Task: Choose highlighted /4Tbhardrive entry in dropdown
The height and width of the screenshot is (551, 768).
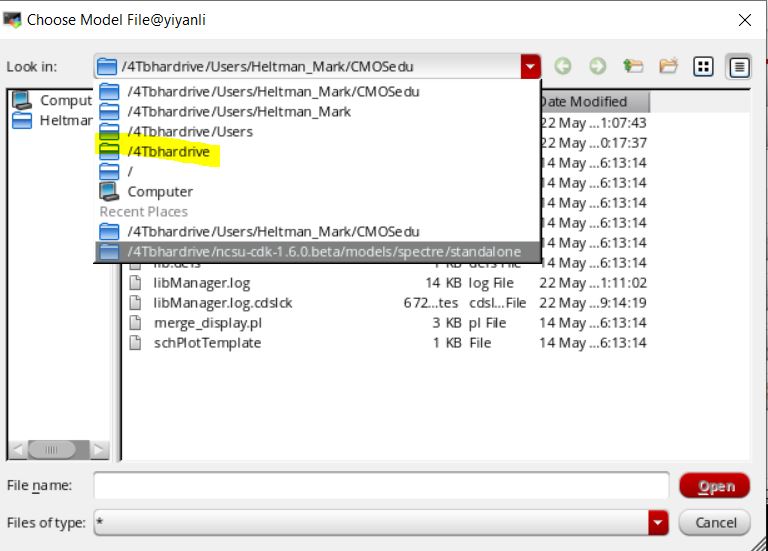Action: pos(168,152)
